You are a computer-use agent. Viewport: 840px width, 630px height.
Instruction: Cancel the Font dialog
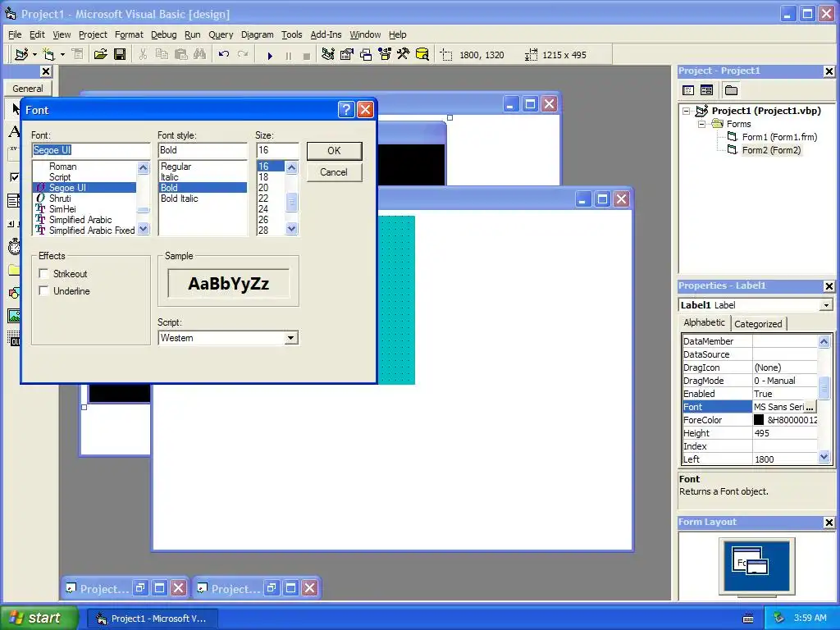click(335, 172)
